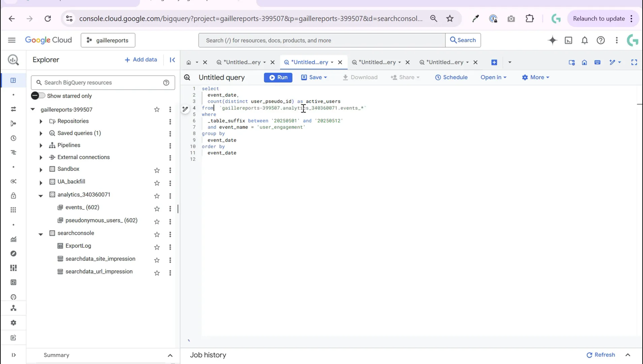Star the events_ (602) table

(157, 209)
